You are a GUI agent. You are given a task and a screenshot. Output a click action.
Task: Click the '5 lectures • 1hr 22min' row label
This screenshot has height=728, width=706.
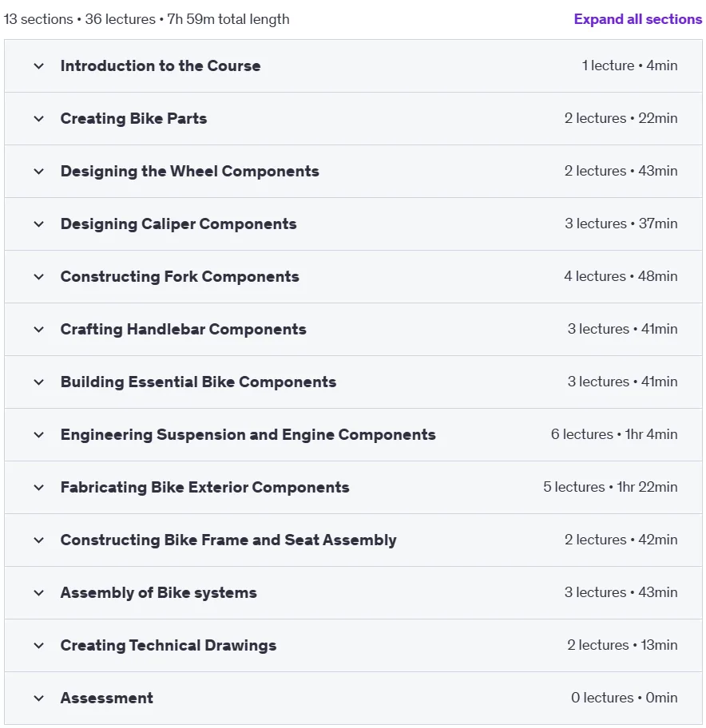[610, 487]
